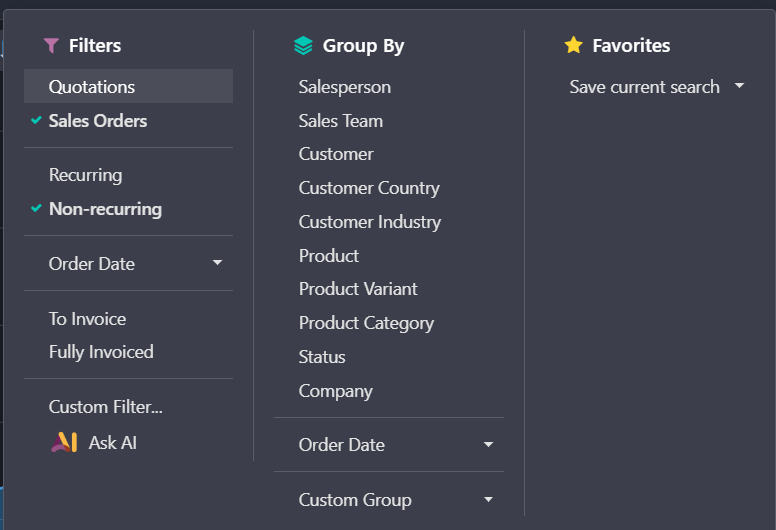Enable the Quotations filter
The height and width of the screenshot is (530, 776).
point(92,87)
